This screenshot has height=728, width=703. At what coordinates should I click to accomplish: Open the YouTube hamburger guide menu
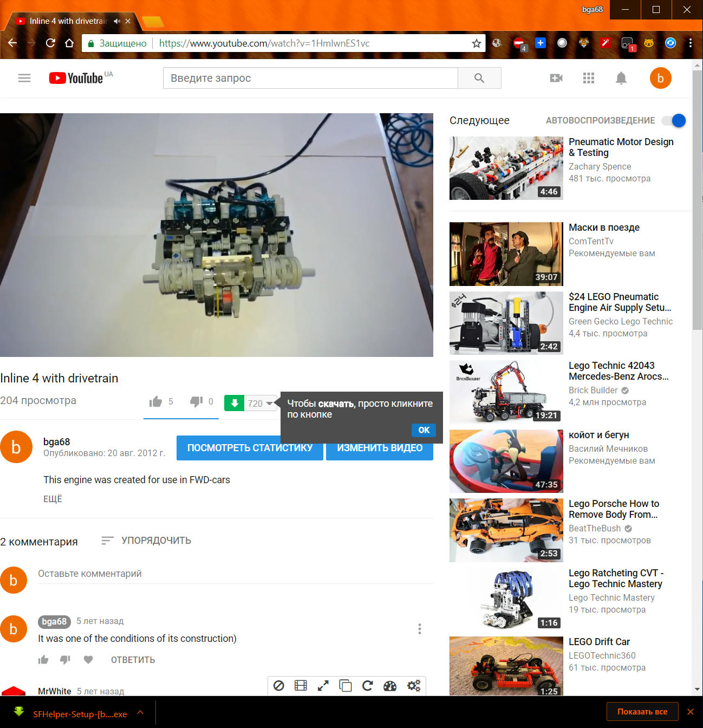[x=24, y=78]
